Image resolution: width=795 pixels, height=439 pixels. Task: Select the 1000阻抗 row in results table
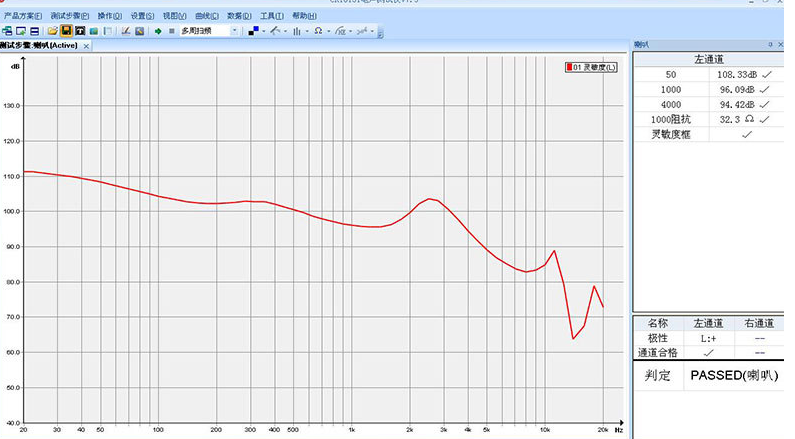coord(671,118)
